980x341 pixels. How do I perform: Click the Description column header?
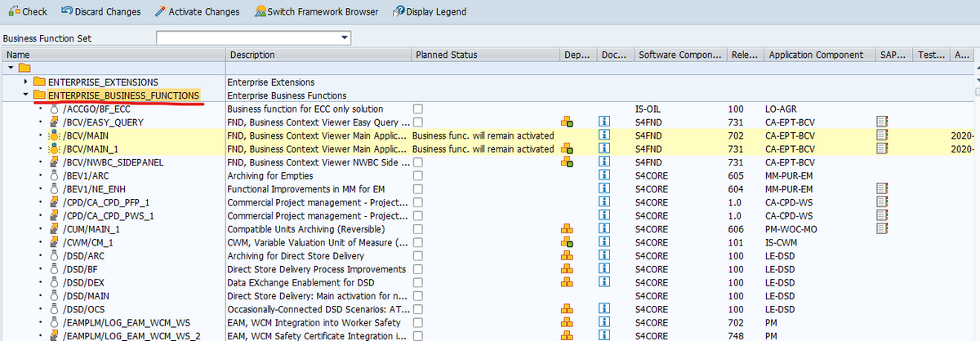coord(318,55)
